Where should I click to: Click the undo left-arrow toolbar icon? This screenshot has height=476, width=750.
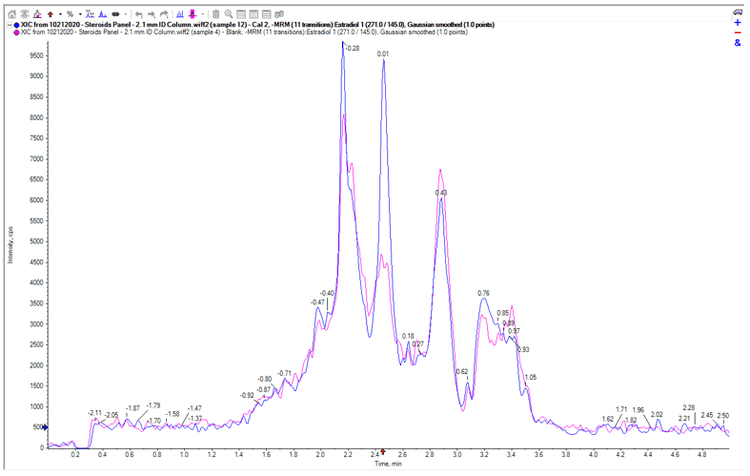click(137, 14)
